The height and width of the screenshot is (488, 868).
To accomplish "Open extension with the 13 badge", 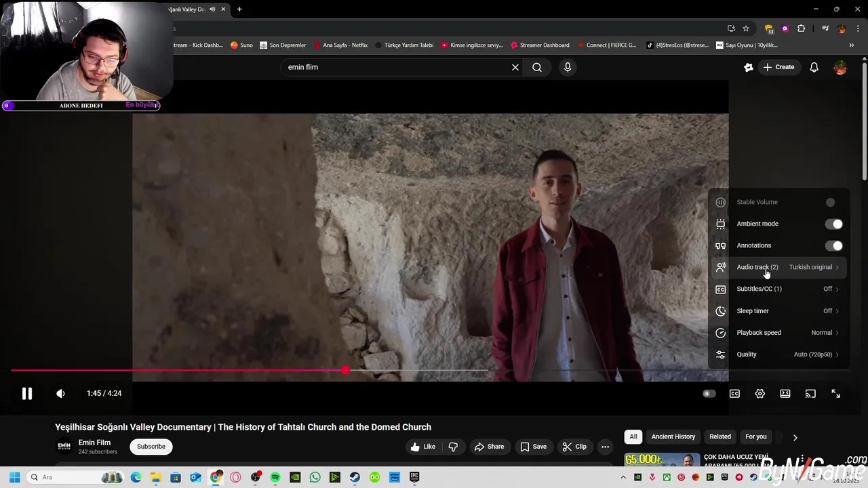I will (768, 28).
